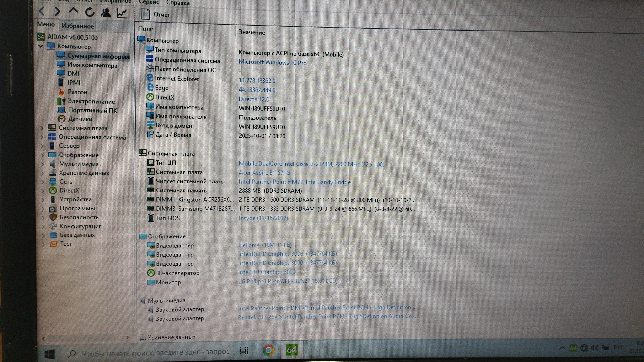Image resolution: width=644 pixels, height=362 pixels.
Task: Select Датчики in the tree
Action: [x=80, y=119]
